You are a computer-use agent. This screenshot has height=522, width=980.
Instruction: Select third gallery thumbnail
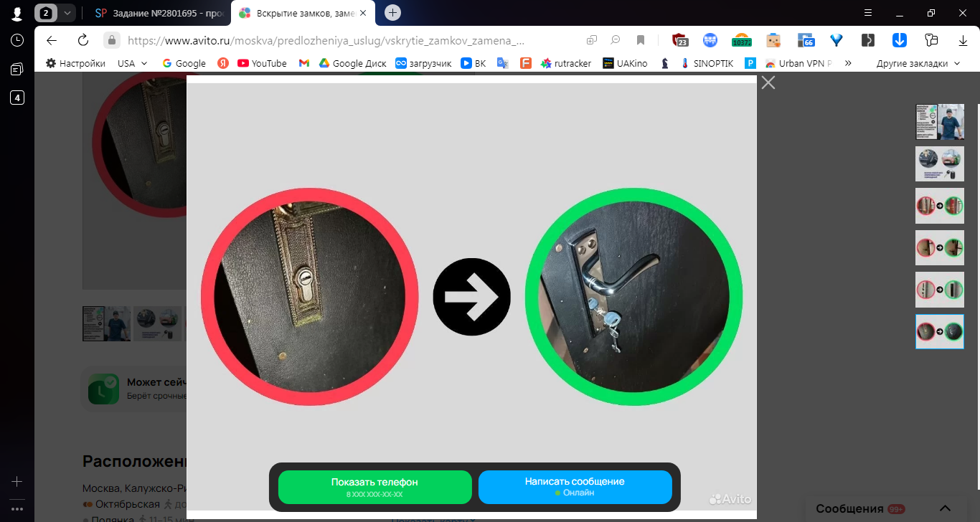point(939,206)
